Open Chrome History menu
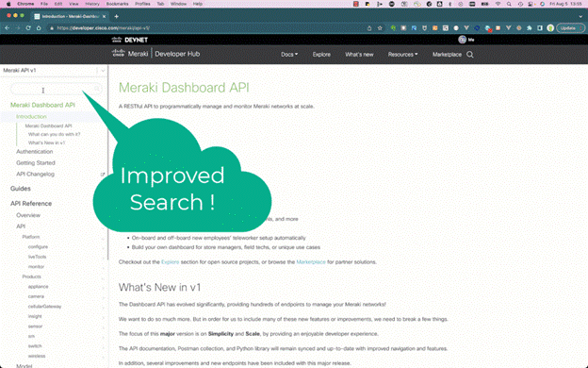This screenshot has height=368, width=588. (92, 4)
